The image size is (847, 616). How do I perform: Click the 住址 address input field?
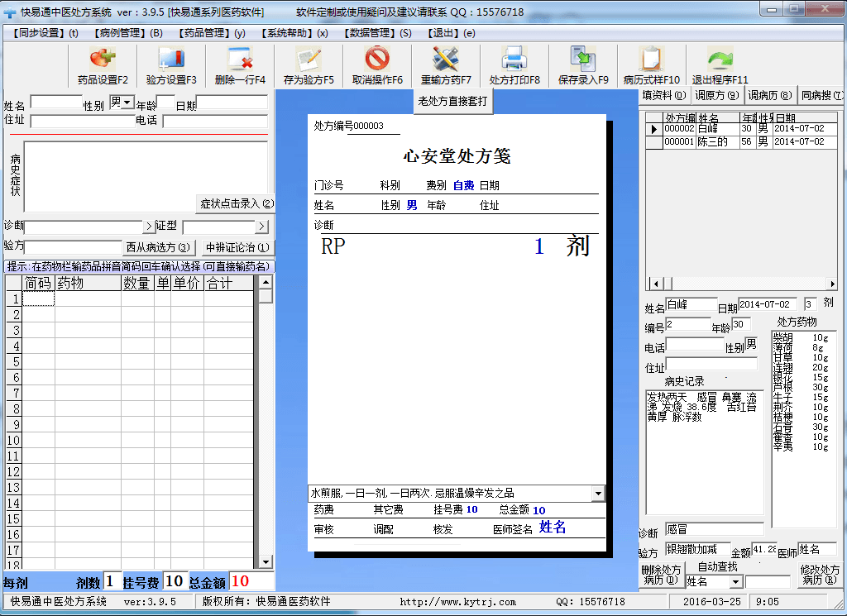click(83, 122)
